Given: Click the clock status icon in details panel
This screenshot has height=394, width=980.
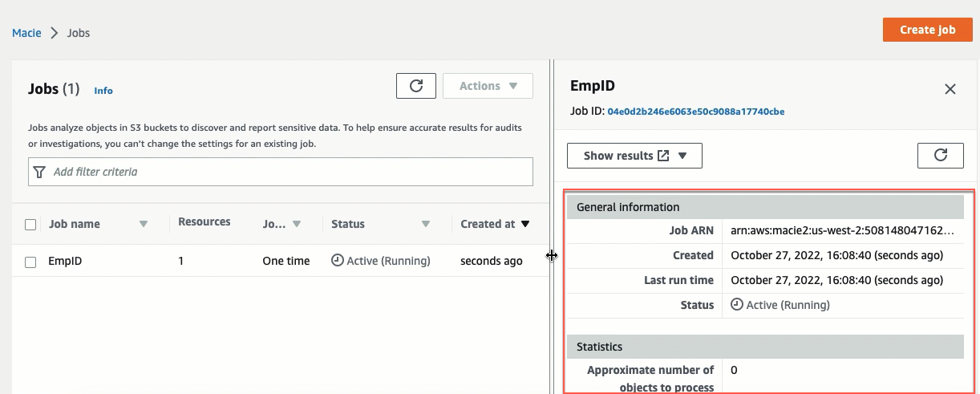Looking at the screenshot, I should pos(737,305).
